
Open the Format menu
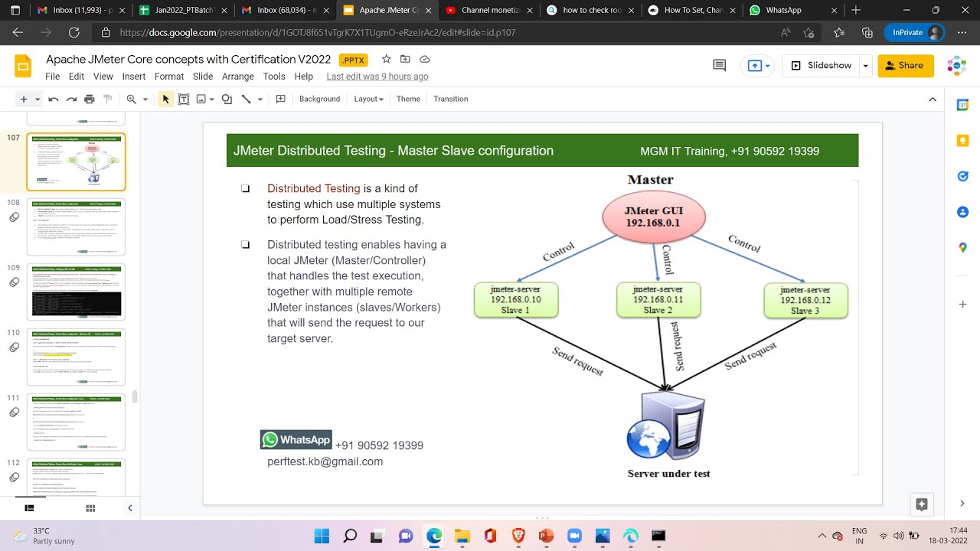[169, 77]
